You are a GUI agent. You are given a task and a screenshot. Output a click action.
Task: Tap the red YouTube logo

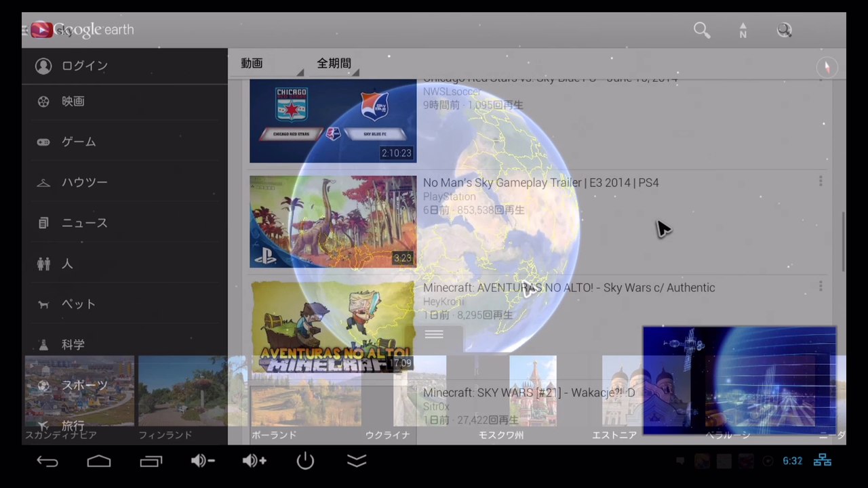click(x=41, y=30)
